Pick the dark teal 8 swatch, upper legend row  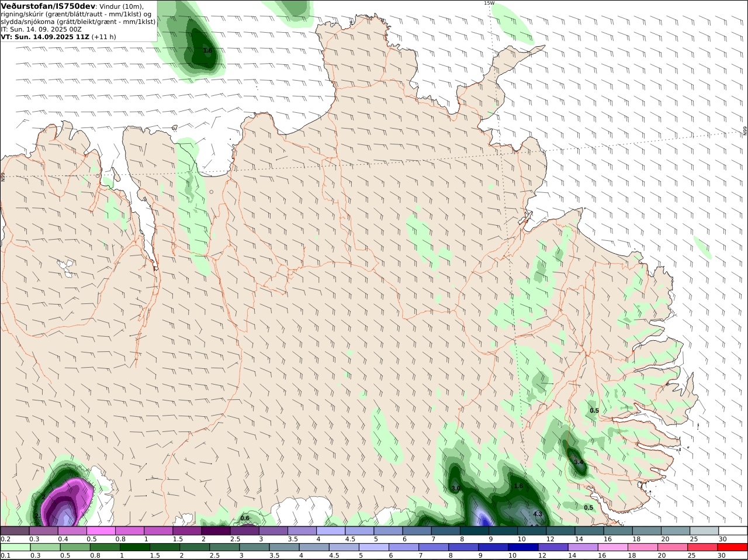click(475, 531)
